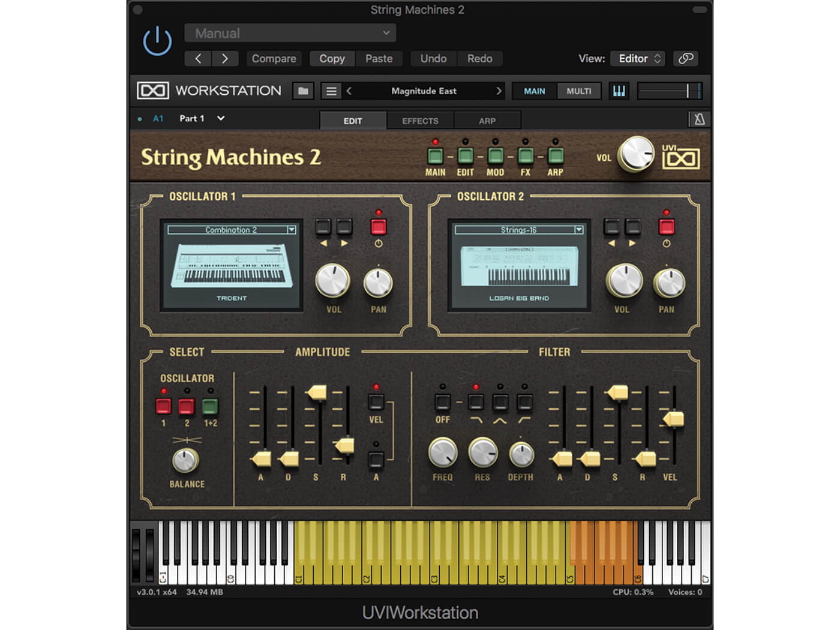This screenshot has width=840, height=630.
Task: Toggle Oscillator 2 power button
Action: click(667, 227)
